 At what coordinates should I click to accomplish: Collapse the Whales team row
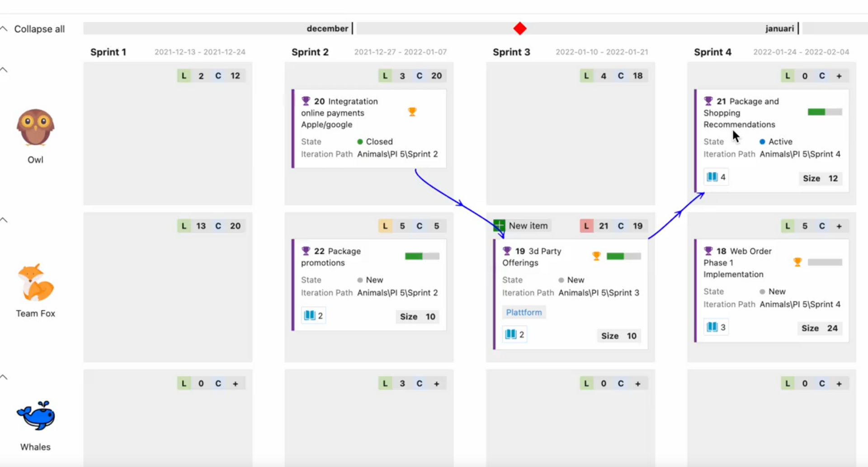(4, 377)
